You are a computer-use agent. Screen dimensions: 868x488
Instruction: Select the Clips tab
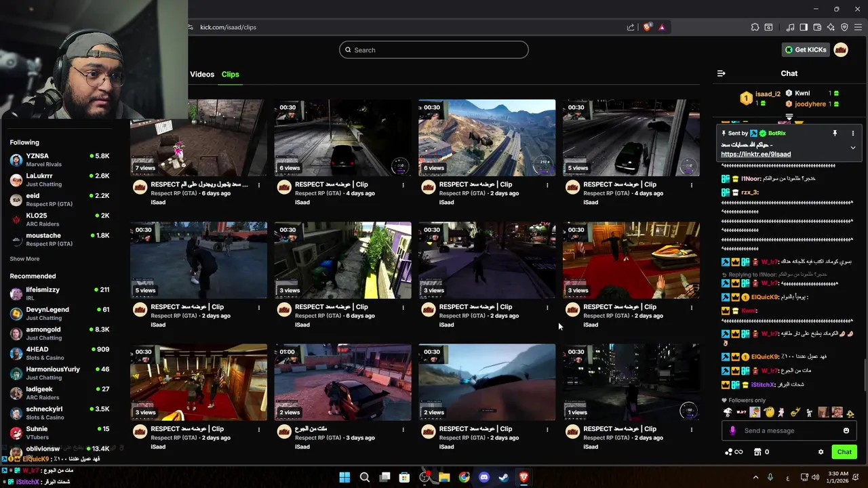pos(231,75)
